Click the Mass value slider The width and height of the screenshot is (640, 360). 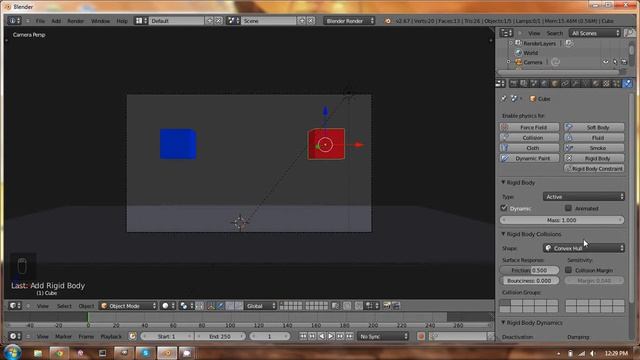point(562,220)
